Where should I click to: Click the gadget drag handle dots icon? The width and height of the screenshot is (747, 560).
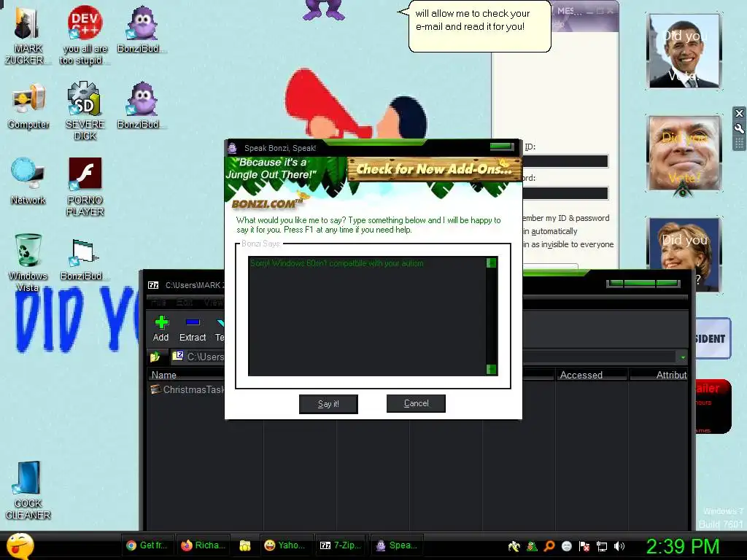[739, 144]
